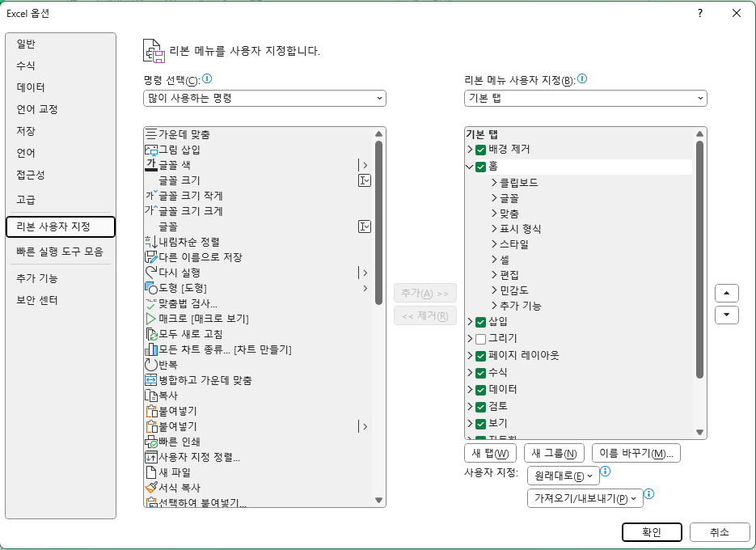
Task: Expand the 클립보드 group
Action: [x=494, y=182]
